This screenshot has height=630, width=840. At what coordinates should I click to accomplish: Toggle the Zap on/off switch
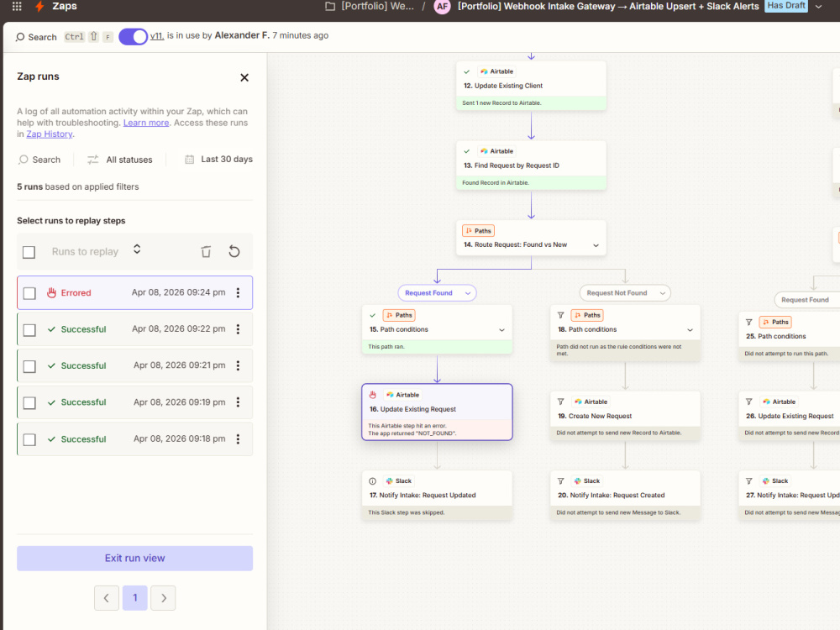(133, 36)
